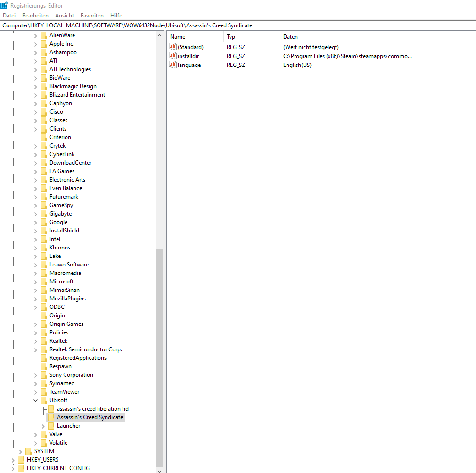Select the (Standard) string value icon
The height and width of the screenshot is (473, 476).
coord(173,47)
